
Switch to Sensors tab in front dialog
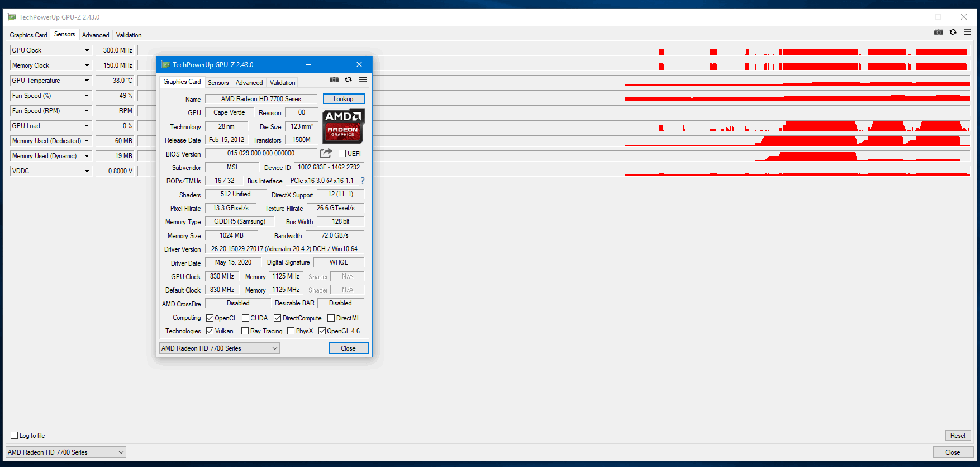point(218,82)
